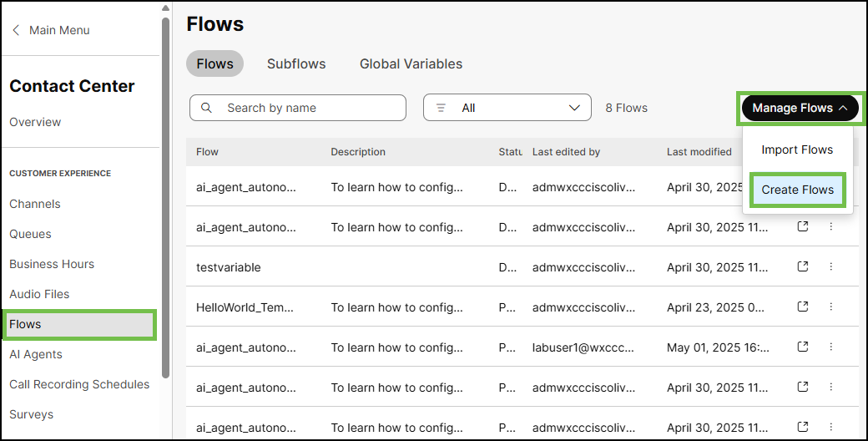Screen dimensions: 868x441
Task: Choose Import Flows from the menu
Action: [797, 150]
